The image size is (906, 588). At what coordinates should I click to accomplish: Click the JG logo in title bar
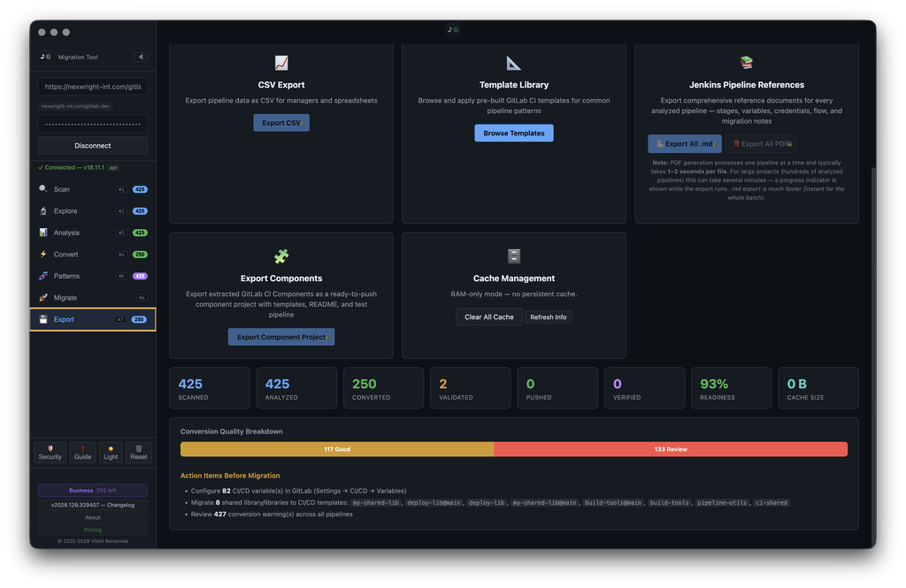click(x=453, y=29)
